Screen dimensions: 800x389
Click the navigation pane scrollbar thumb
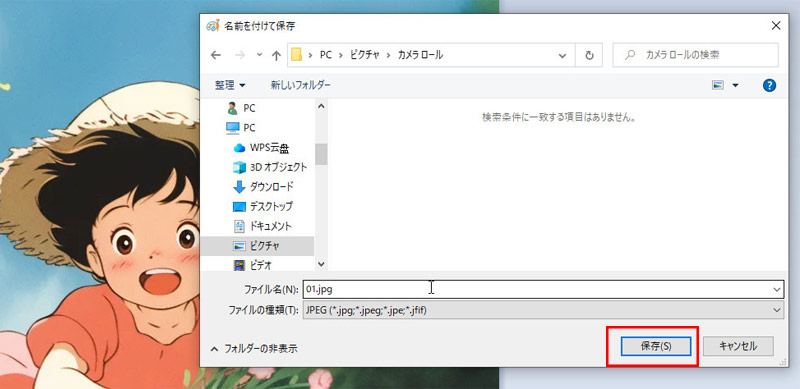point(321,154)
